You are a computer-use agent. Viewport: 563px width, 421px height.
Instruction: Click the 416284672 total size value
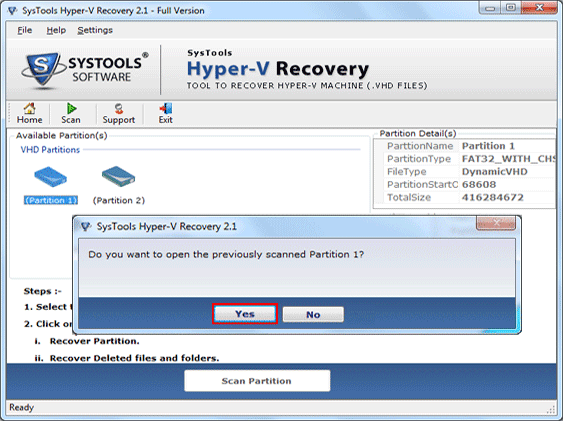tap(493, 197)
